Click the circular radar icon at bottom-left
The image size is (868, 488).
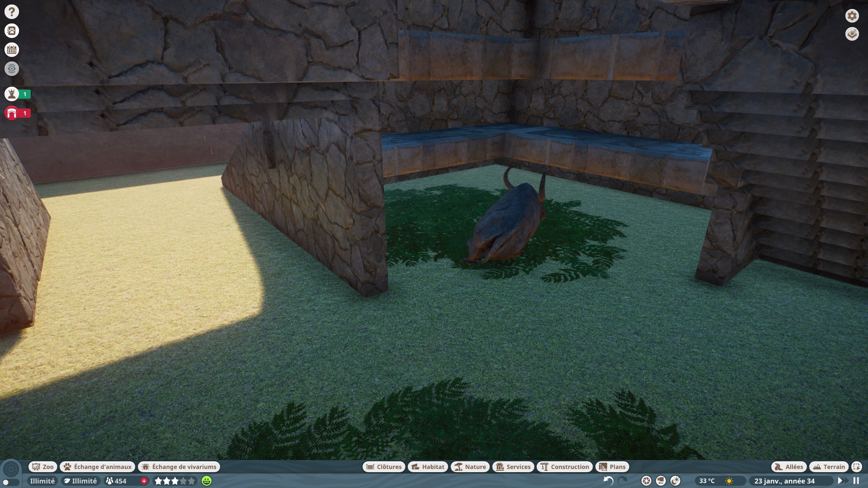click(11, 469)
